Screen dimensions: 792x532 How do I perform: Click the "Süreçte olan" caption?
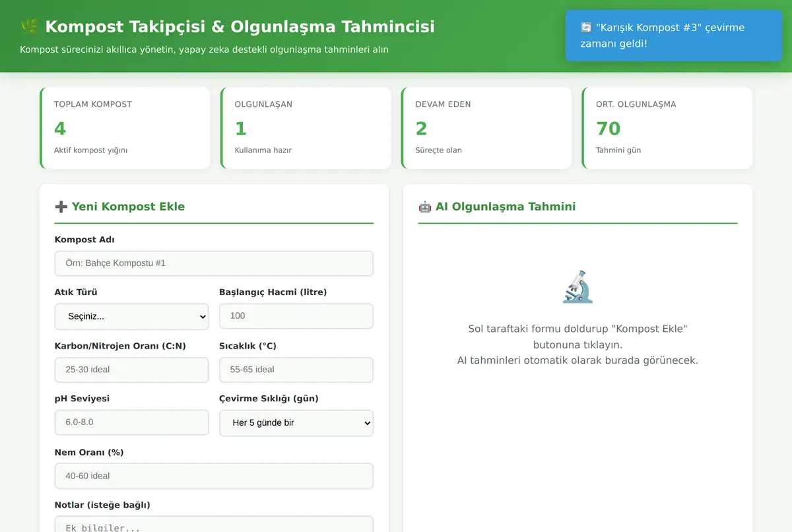point(438,150)
